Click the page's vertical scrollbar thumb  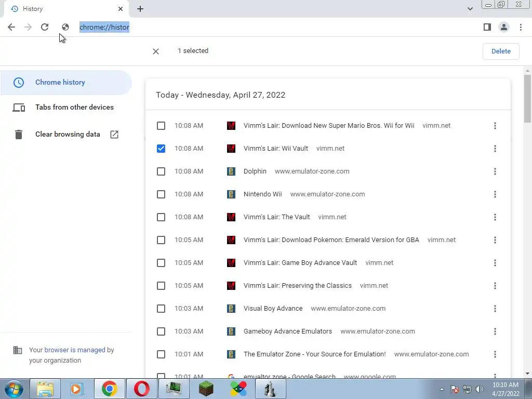tap(527, 98)
